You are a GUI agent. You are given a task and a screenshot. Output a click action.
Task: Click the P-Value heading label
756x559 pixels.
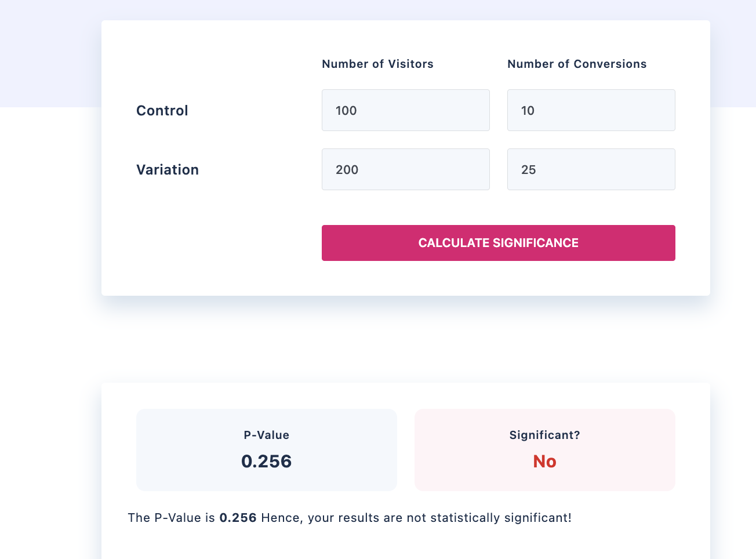click(x=266, y=435)
